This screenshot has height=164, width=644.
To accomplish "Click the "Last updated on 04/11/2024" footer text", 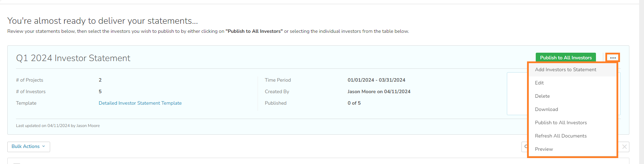I will click(58, 126).
